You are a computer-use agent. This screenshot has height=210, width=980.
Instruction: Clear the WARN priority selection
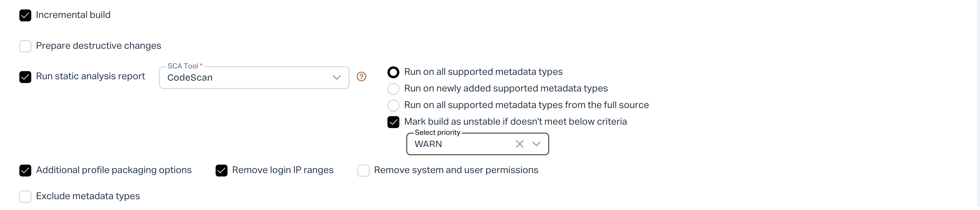520,144
